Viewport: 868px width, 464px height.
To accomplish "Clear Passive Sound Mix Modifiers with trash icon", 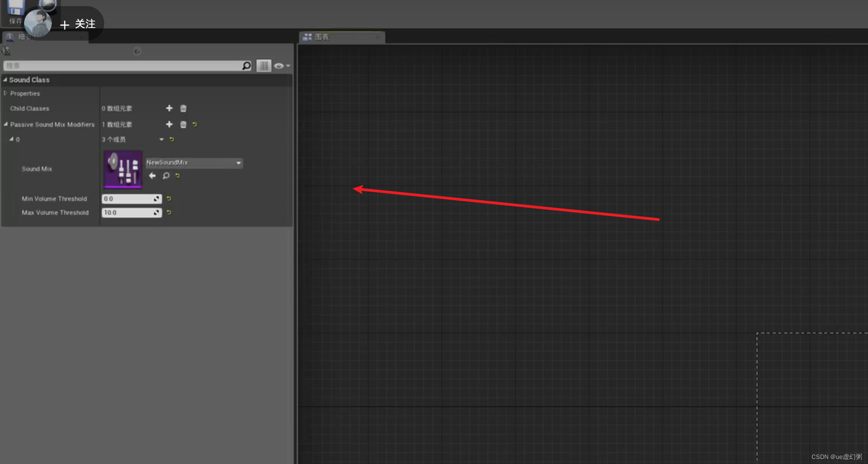I will tap(183, 124).
